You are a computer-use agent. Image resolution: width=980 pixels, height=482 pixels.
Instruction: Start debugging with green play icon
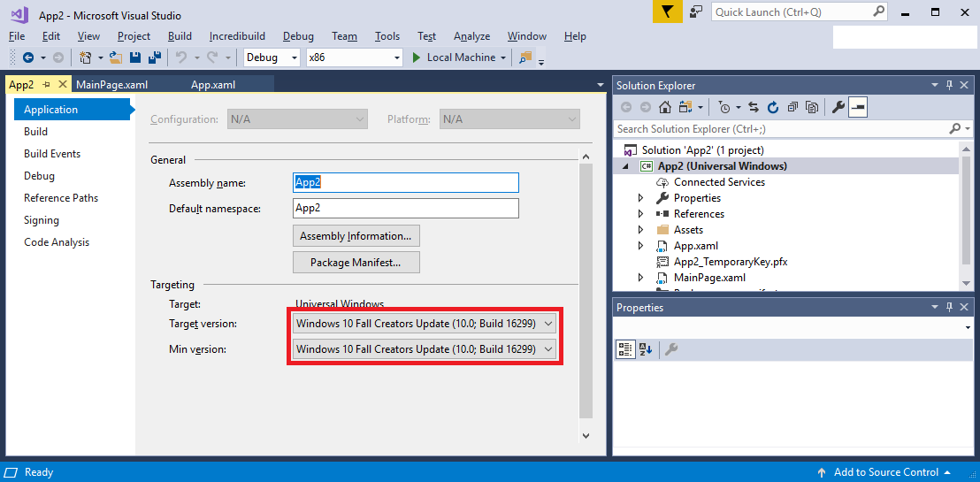click(x=417, y=57)
